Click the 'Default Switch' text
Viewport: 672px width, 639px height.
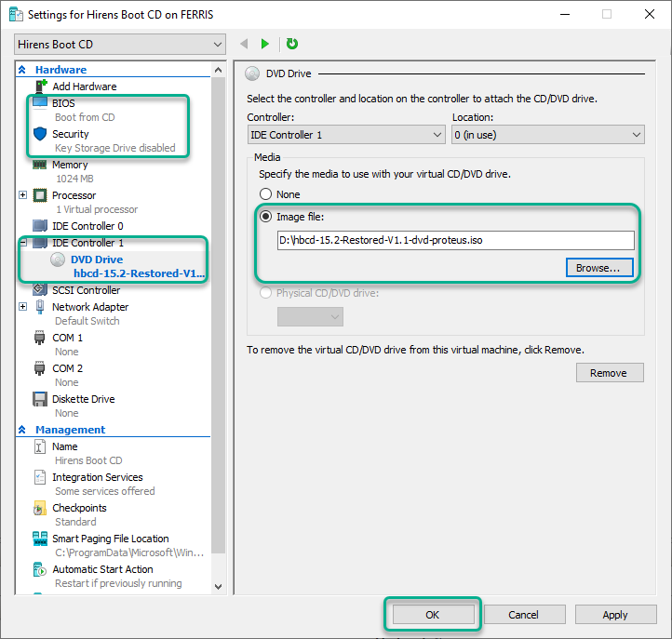(87, 321)
